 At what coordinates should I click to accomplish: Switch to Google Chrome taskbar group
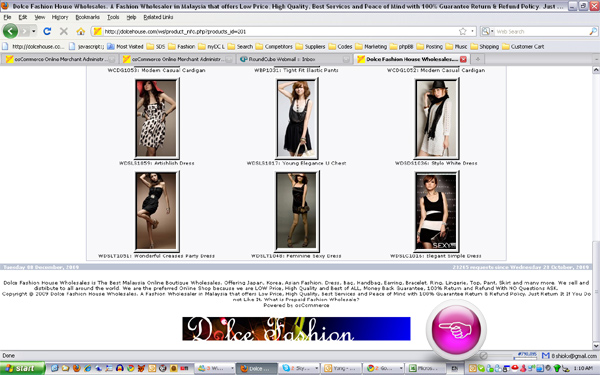(383, 368)
